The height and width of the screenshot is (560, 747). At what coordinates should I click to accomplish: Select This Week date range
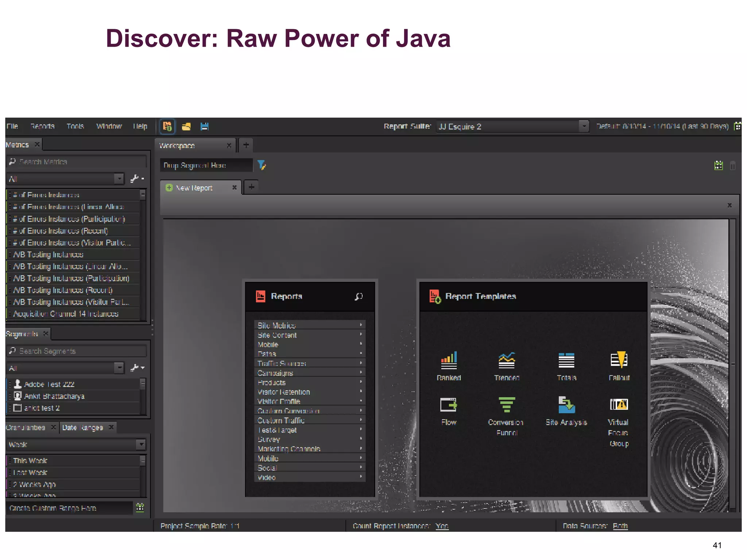[x=73, y=460]
